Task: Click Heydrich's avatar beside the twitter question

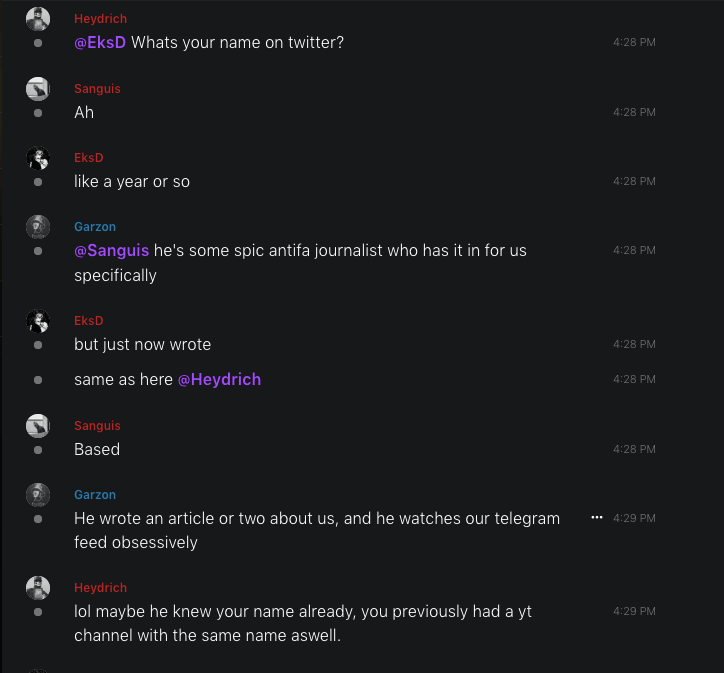Action: tap(38, 19)
